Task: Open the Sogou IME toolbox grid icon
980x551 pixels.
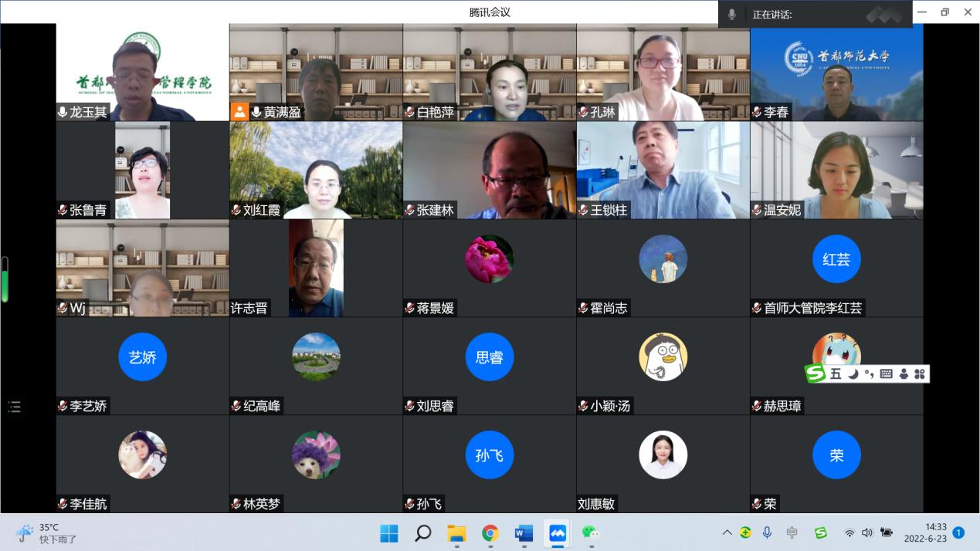Action: coord(919,374)
